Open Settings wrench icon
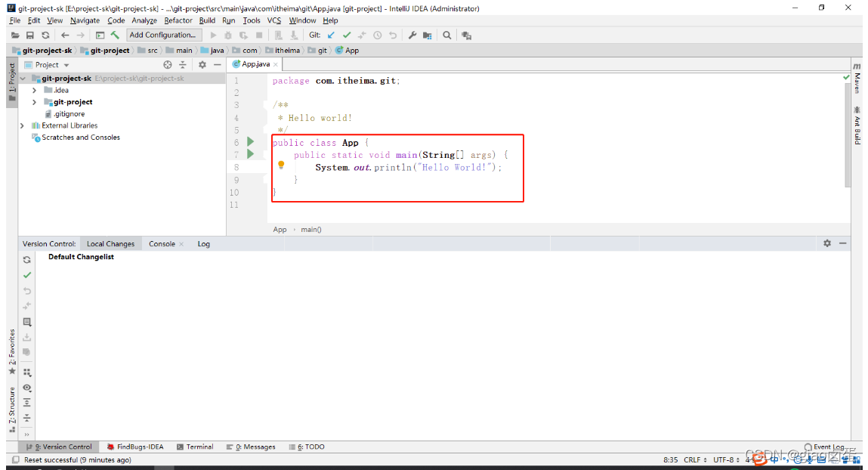The height and width of the screenshot is (470, 868). pos(412,35)
